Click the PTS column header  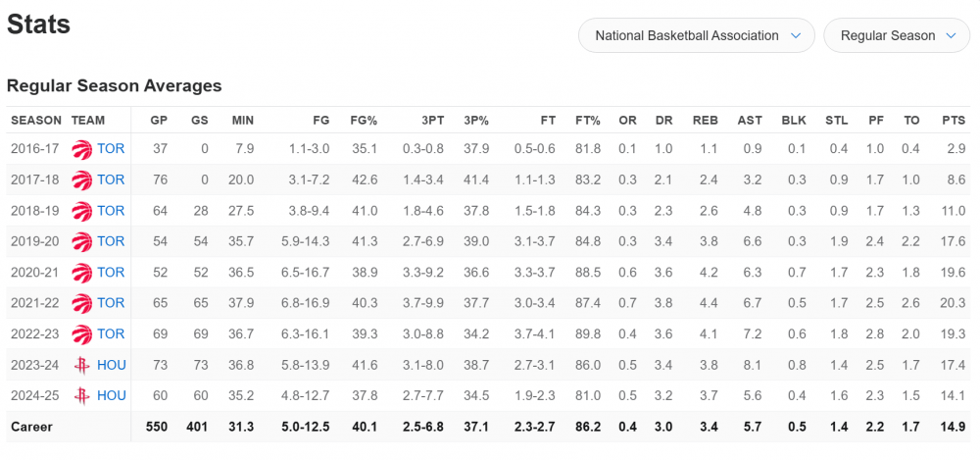click(x=953, y=121)
